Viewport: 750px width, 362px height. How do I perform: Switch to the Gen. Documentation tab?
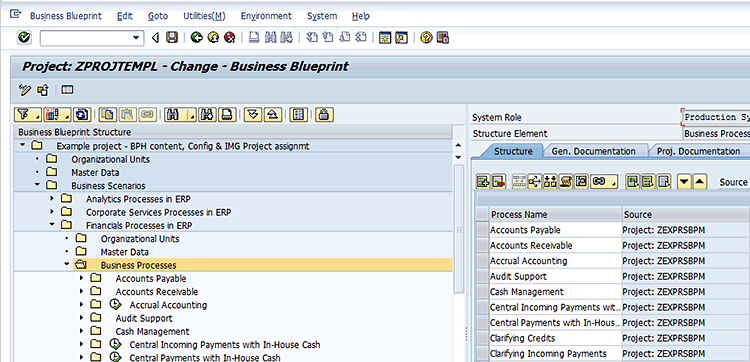[x=594, y=152]
